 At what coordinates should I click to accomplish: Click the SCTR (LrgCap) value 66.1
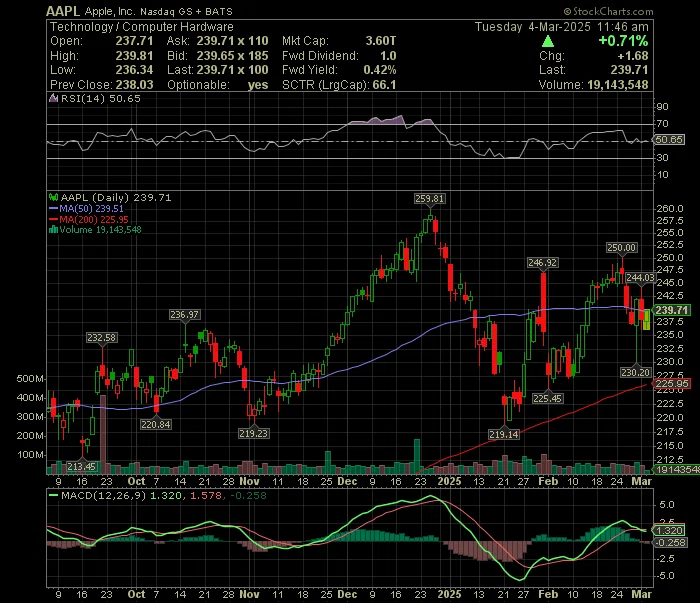click(384, 85)
